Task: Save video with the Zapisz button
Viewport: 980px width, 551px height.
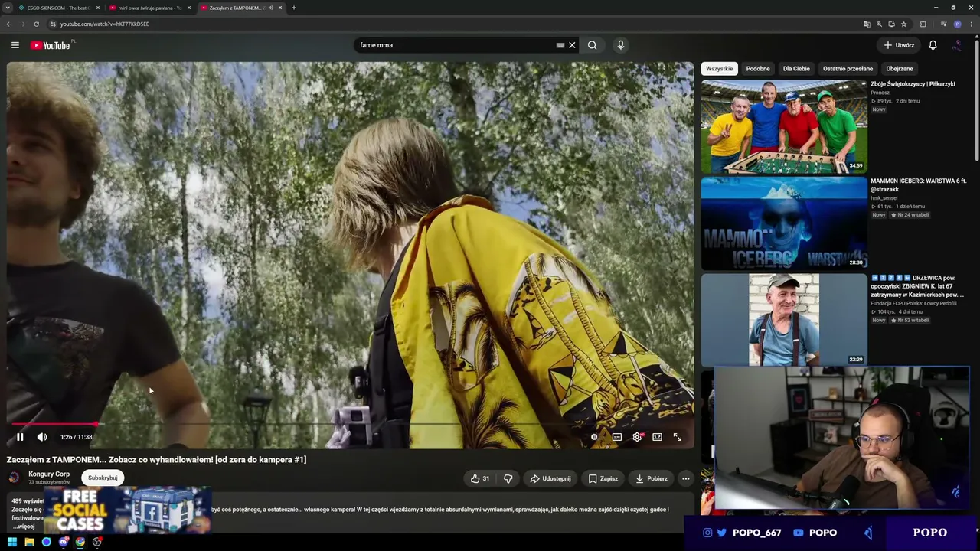Action: [x=603, y=478]
